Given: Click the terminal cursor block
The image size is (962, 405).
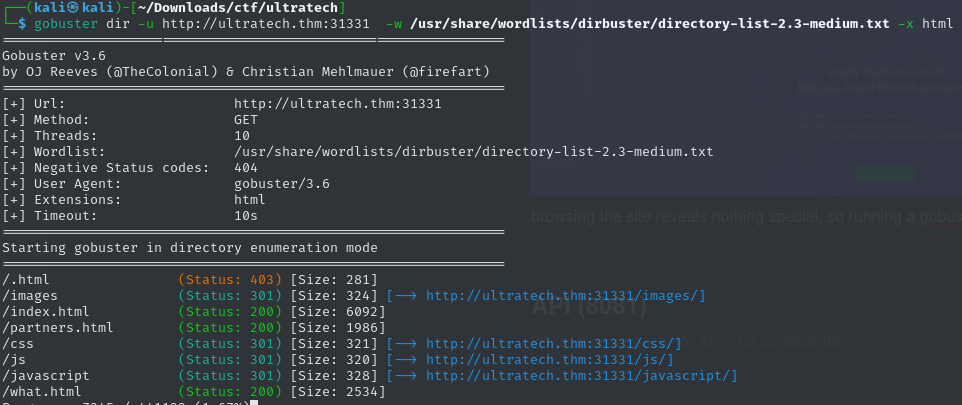Looking at the screenshot, I should click(x=255, y=402).
